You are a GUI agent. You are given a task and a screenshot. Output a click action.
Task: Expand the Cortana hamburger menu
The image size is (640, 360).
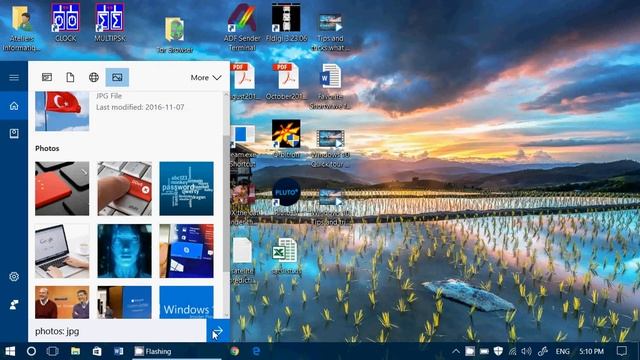point(14,78)
